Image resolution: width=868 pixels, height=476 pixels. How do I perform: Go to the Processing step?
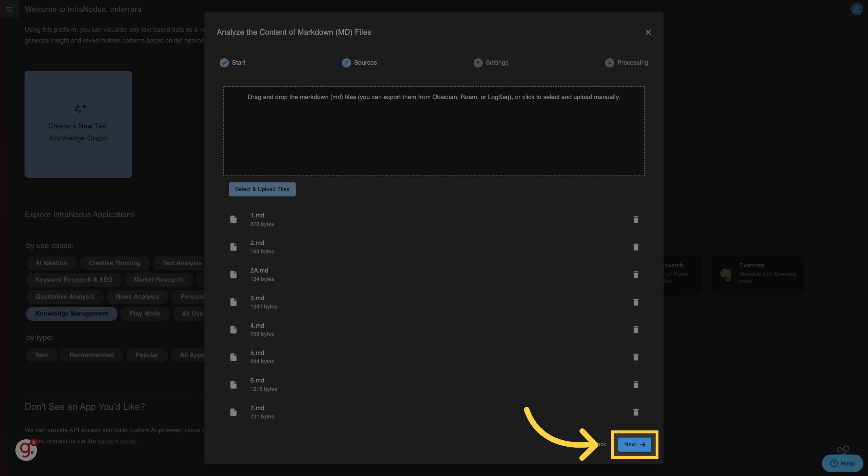pos(626,63)
